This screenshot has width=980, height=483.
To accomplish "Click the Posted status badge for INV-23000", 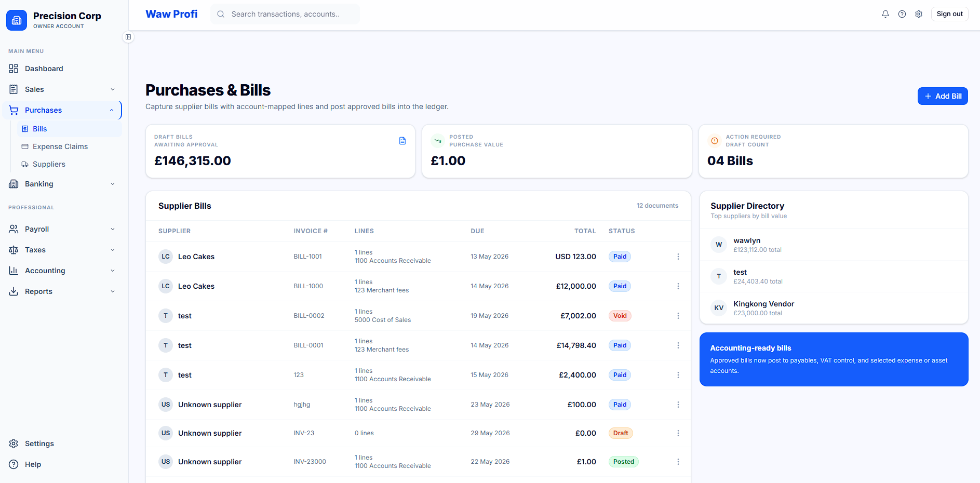I will pyautogui.click(x=624, y=462).
